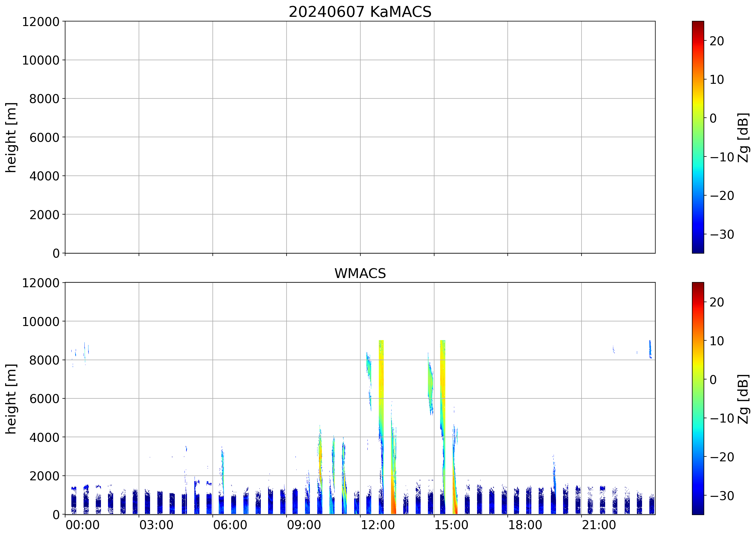Click the top panel colorbar
This screenshot has height=537, width=756.
pyautogui.click(x=698, y=137)
